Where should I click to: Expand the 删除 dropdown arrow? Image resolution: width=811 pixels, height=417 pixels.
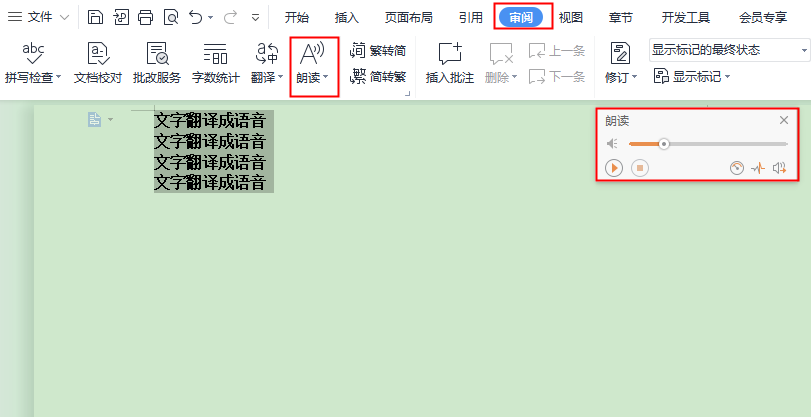pos(515,78)
